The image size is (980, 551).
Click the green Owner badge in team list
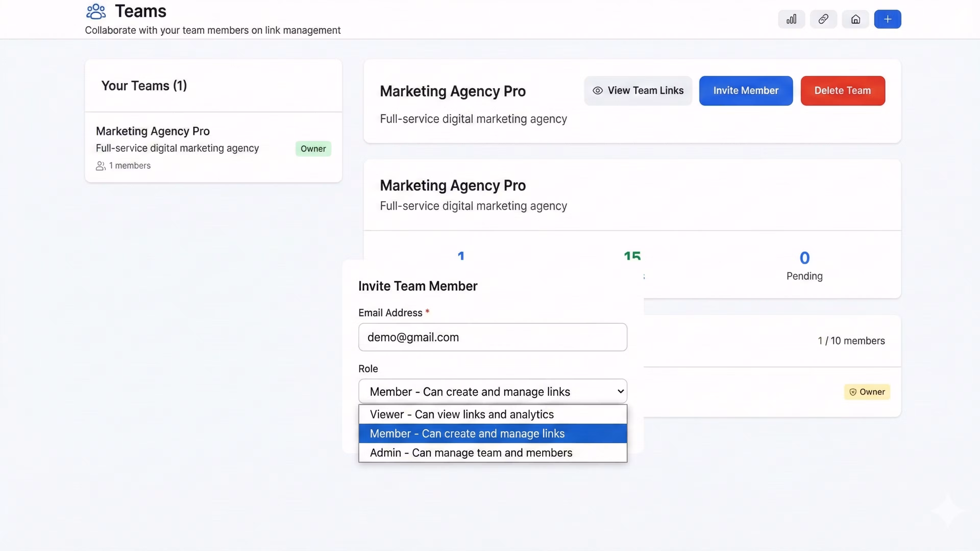click(313, 149)
